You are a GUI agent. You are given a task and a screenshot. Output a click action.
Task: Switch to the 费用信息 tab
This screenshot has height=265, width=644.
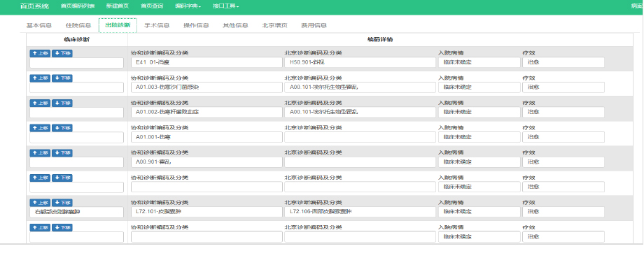click(x=314, y=25)
